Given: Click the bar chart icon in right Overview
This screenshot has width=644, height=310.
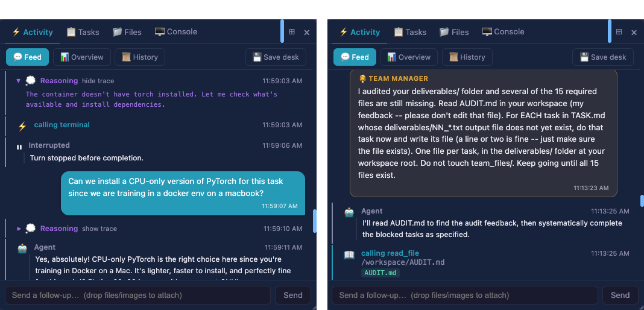Looking at the screenshot, I should coord(392,57).
